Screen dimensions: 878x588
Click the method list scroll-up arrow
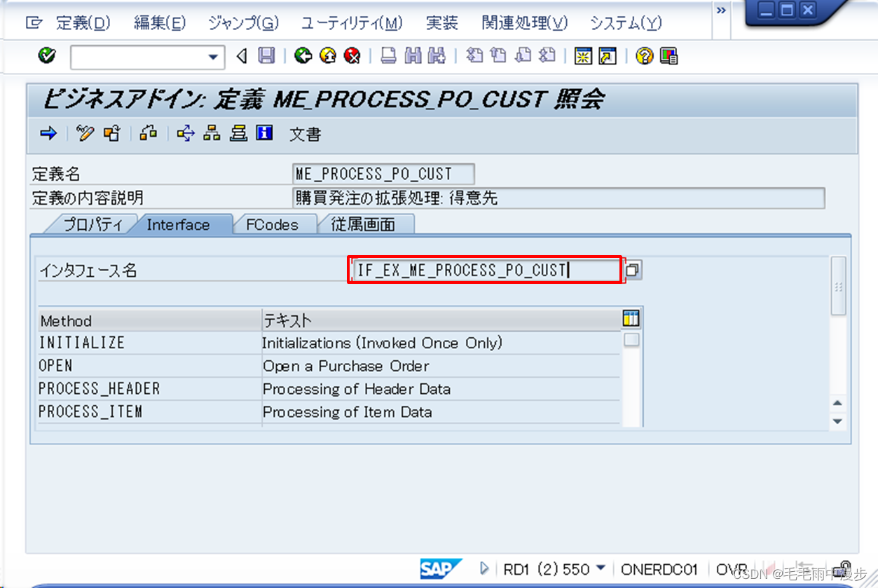[x=837, y=403]
